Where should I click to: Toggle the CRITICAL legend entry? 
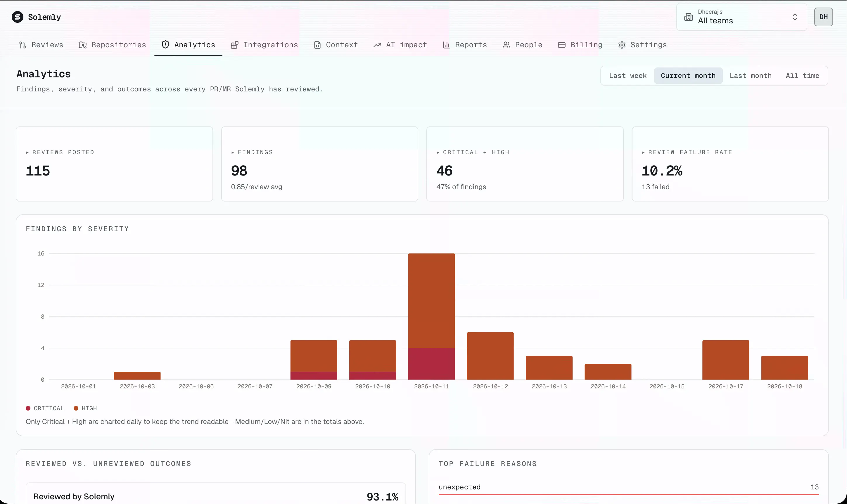(x=45, y=408)
